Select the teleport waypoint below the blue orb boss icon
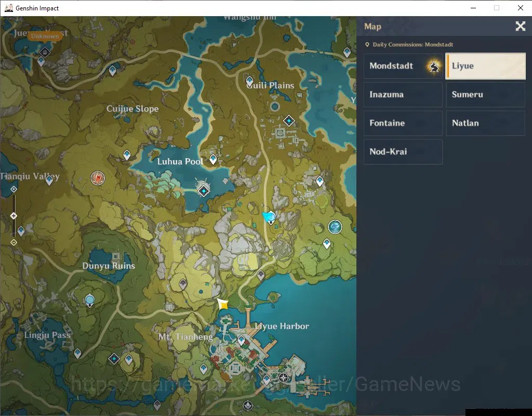The image size is (532, 416). 327,243
